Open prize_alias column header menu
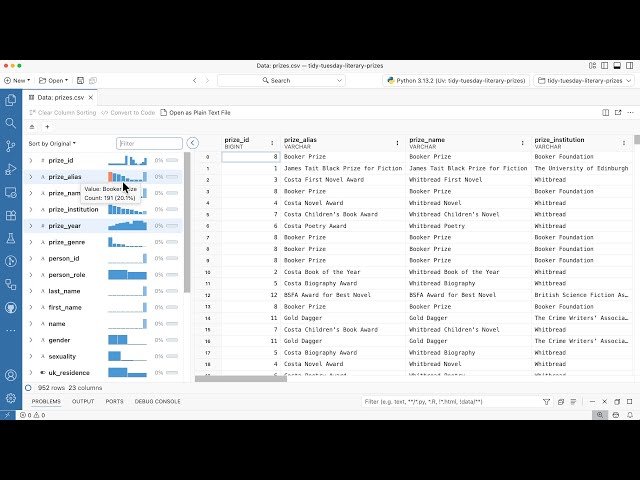The width and height of the screenshot is (640, 480). coord(397,143)
